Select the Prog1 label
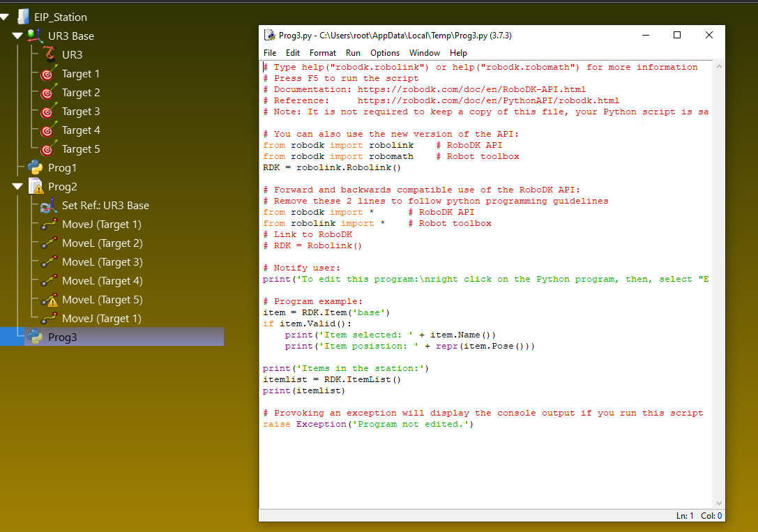This screenshot has height=532, width=758. pos(62,168)
